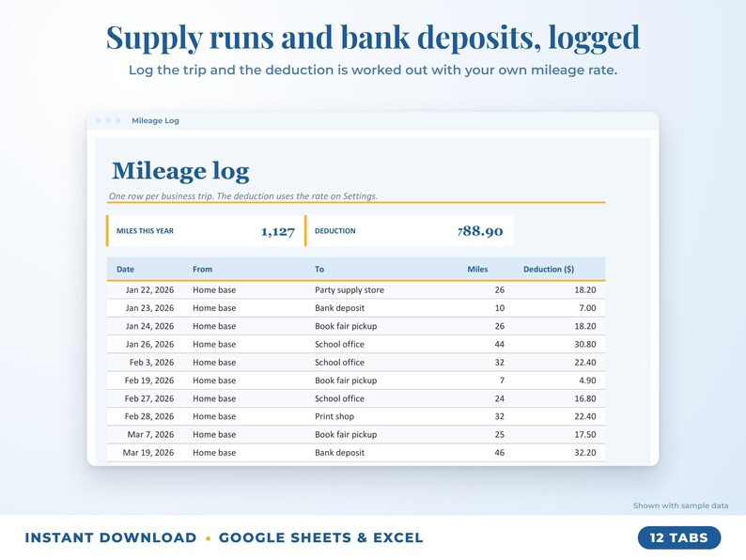Screen dimensions: 746x560
Task: Select 24 miles in Feb 27 row
Action: click(500, 398)
